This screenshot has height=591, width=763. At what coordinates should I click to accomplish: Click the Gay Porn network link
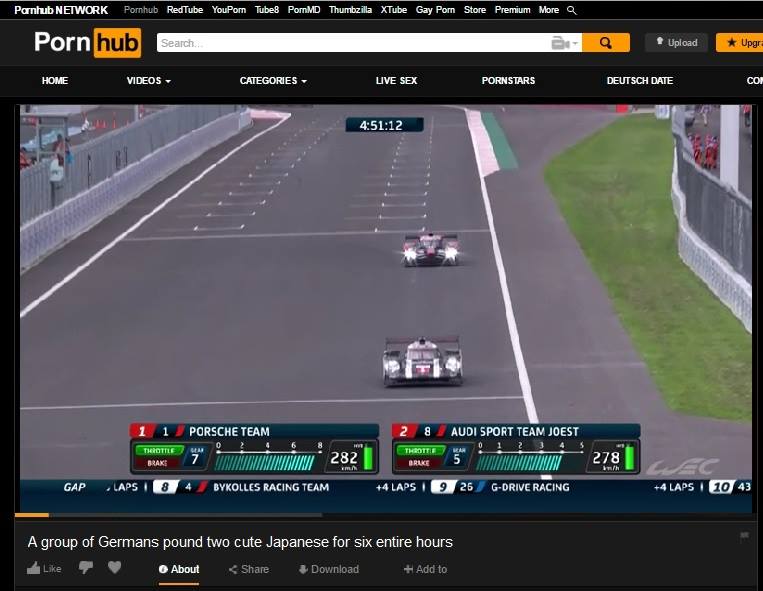coord(435,10)
